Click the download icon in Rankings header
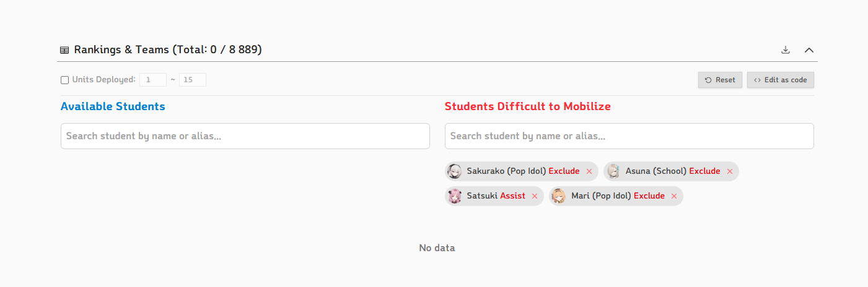The height and width of the screenshot is (287, 868). click(786, 49)
